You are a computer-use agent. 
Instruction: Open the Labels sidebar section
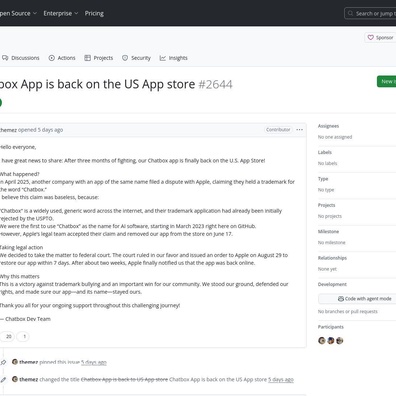coord(325,152)
